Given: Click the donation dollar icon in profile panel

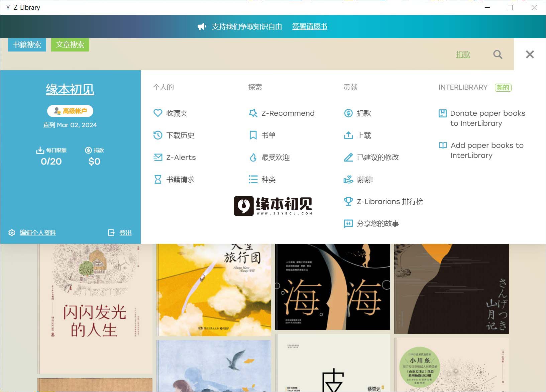Looking at the screenshot, I should 88,150.
